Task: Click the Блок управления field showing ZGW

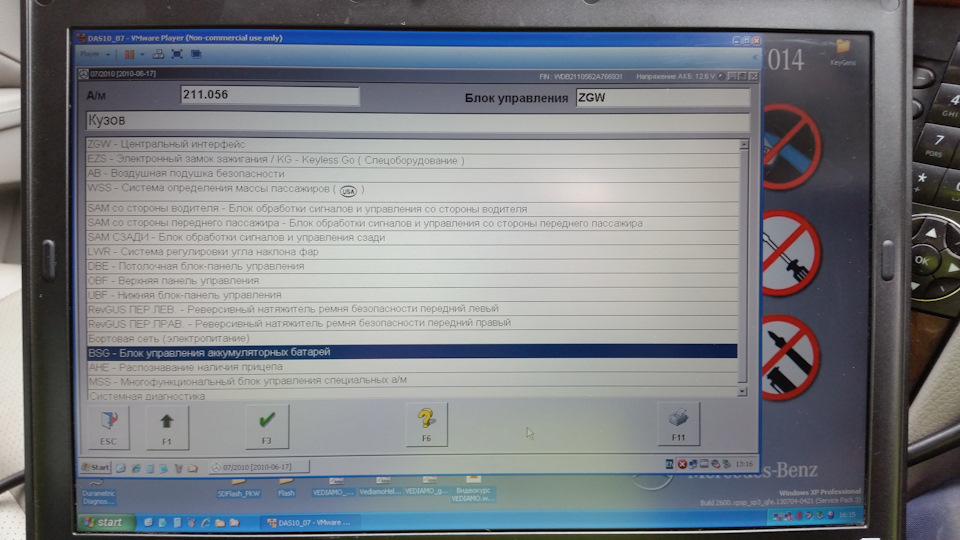Action: click(x=662, y=98)
